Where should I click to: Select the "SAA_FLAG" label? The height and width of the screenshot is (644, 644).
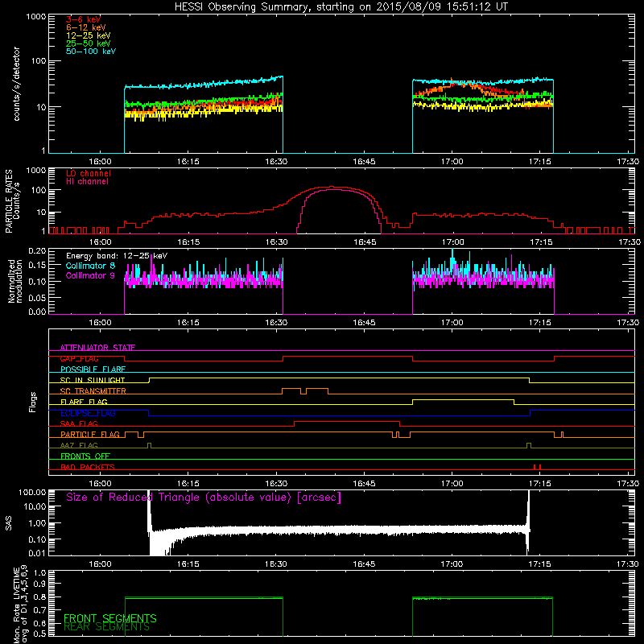click(x=79, y=424)
